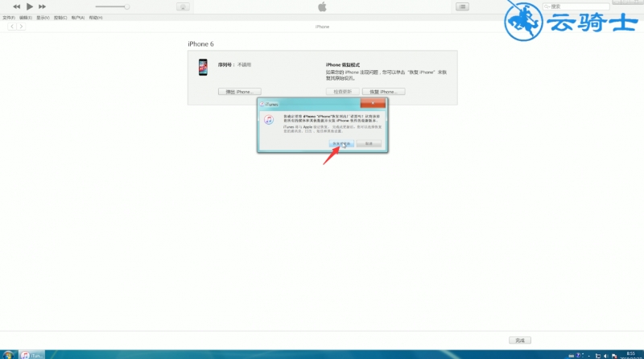
Task: Click the rewind playback button
Action: tap(16, 6)
